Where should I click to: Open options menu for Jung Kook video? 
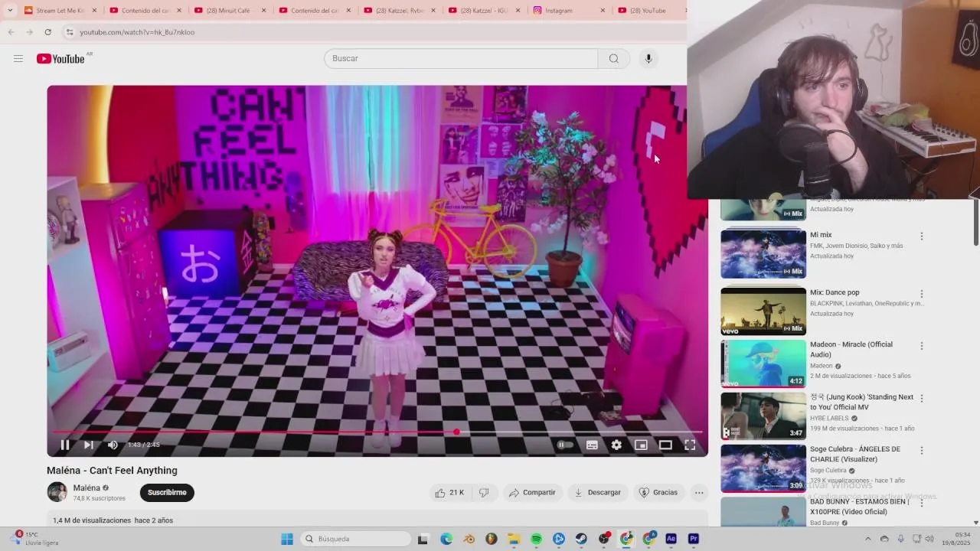click(922, 398)
